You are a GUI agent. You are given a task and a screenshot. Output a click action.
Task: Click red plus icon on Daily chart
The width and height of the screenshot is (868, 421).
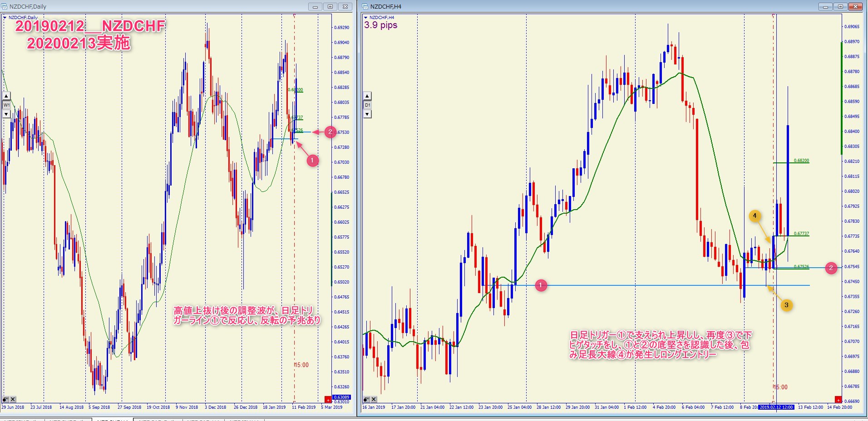pos(328,400)
